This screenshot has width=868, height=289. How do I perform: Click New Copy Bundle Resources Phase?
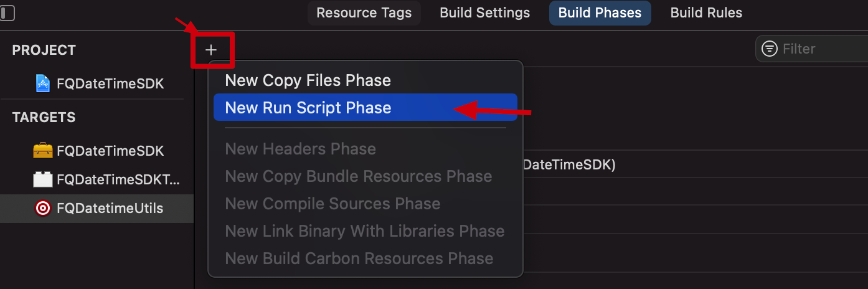358,176
